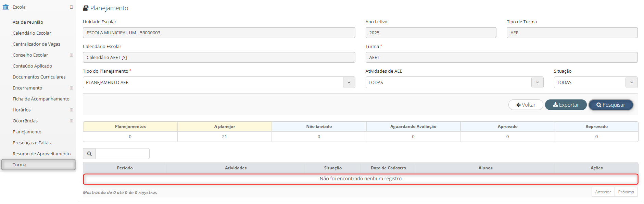This screenshot has height=204, width=644.
Task: Open the Situação dropdown
Action: point(631,82)
